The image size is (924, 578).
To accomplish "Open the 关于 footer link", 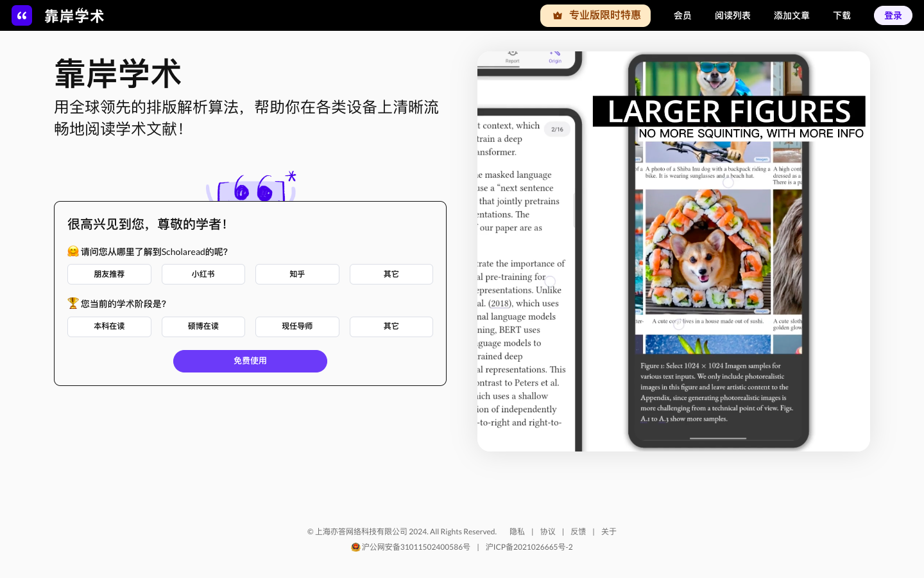I will click(x=609, y=532).
